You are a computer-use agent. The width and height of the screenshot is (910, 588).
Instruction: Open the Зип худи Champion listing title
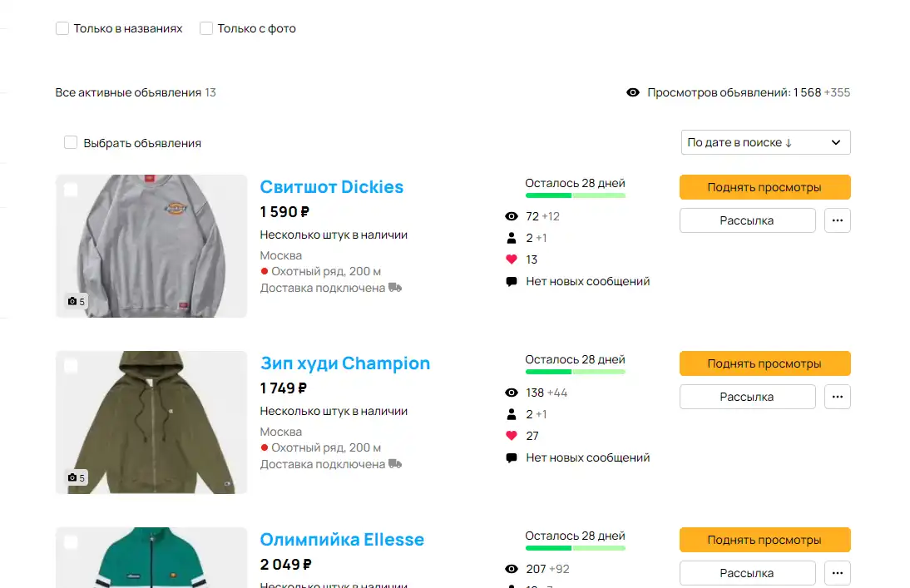pyautogui.click(x=344, y=363)
